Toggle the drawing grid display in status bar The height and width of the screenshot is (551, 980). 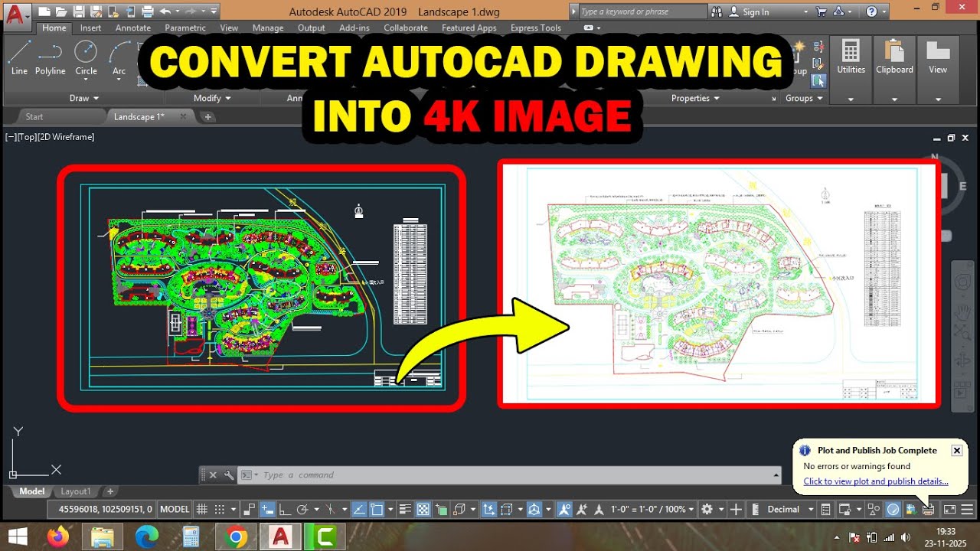[202, 509]
